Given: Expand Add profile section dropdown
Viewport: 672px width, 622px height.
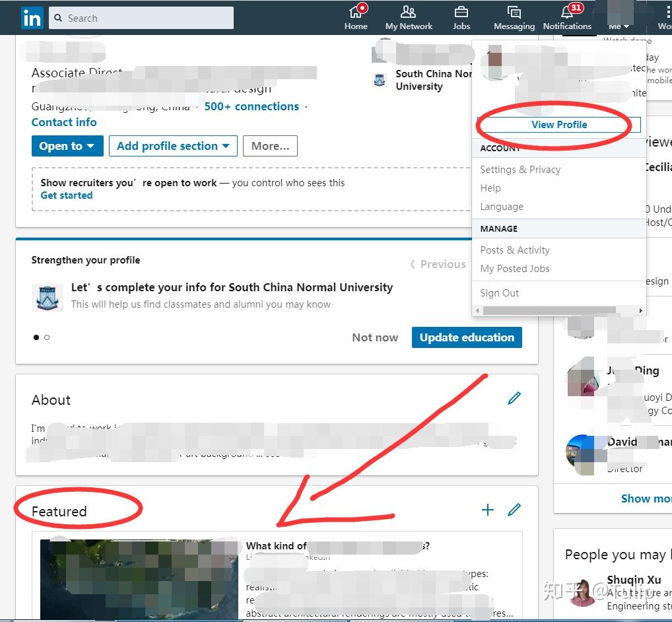Looking at the screenshot, I should pos(173,146).
